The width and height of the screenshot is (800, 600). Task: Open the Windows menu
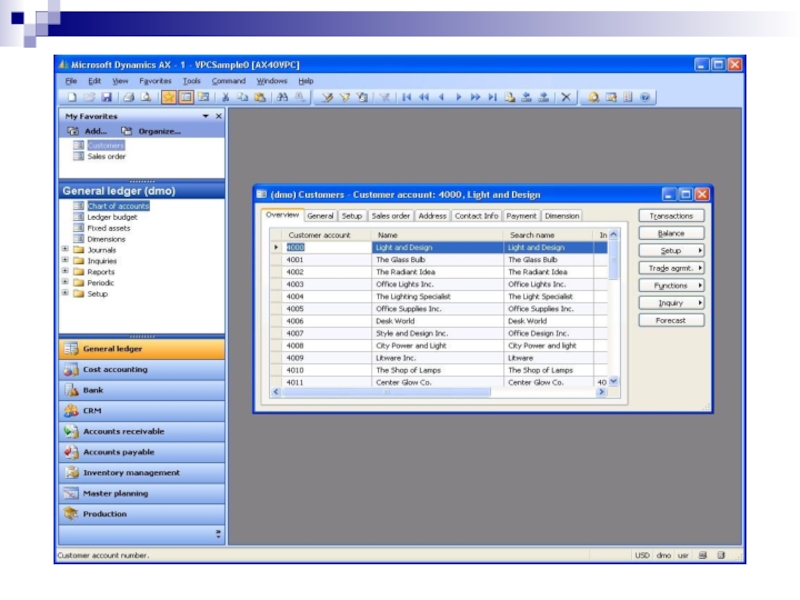click(x=272, y=81)
